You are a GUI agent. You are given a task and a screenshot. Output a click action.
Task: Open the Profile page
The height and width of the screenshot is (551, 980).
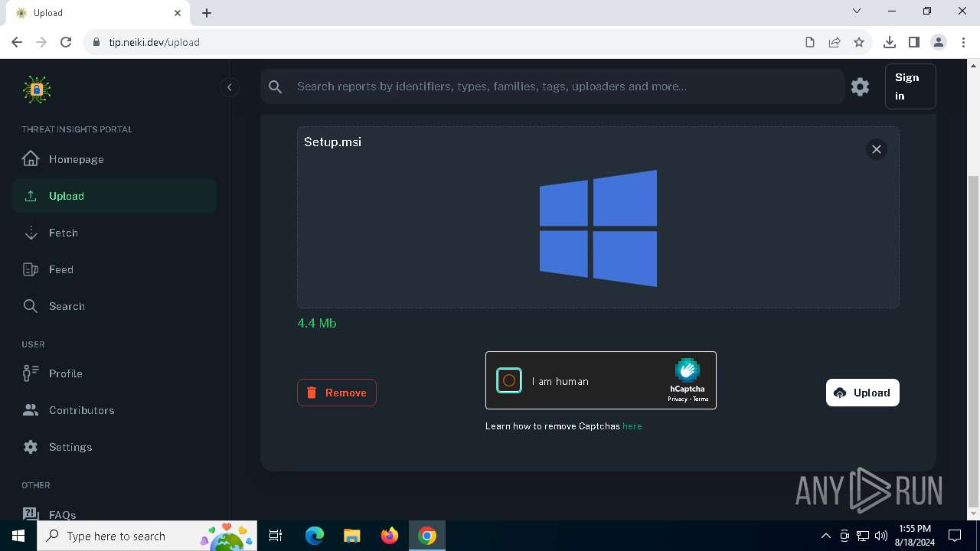click(x=114, y=373)
